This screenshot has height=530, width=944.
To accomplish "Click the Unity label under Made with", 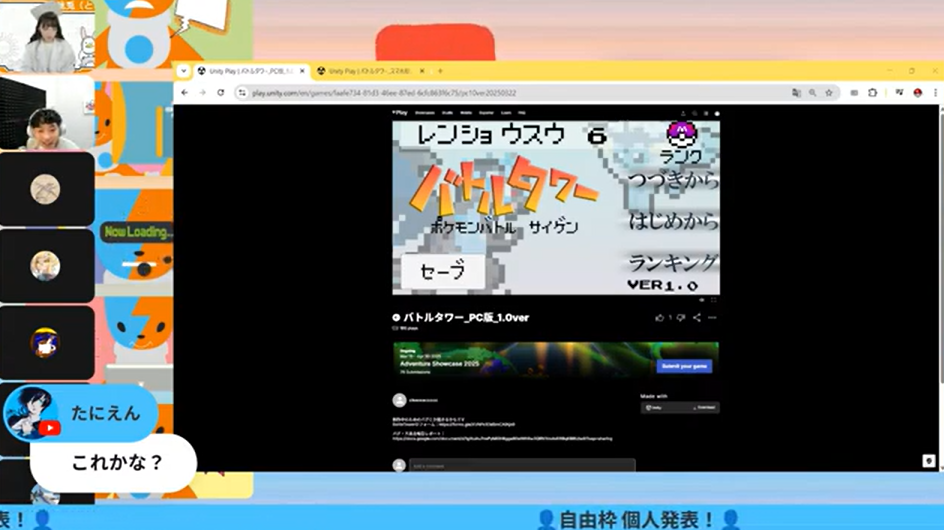I will tap(654, 408).
